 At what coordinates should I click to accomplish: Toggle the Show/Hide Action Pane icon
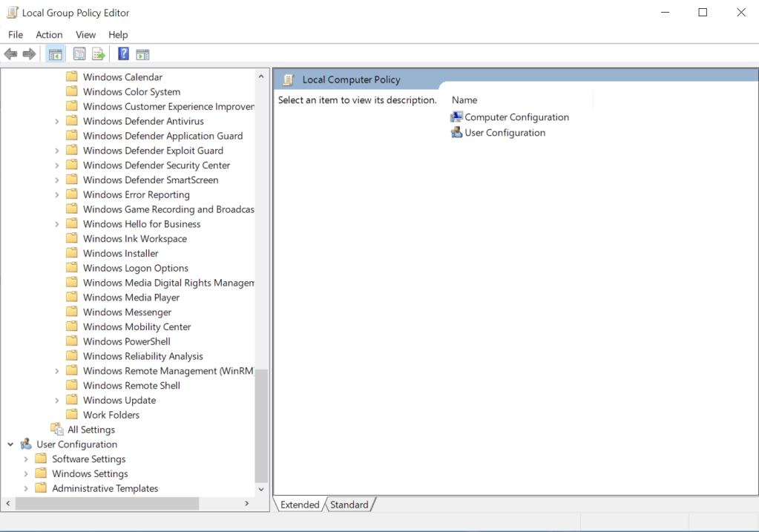[x=143, y=54]
